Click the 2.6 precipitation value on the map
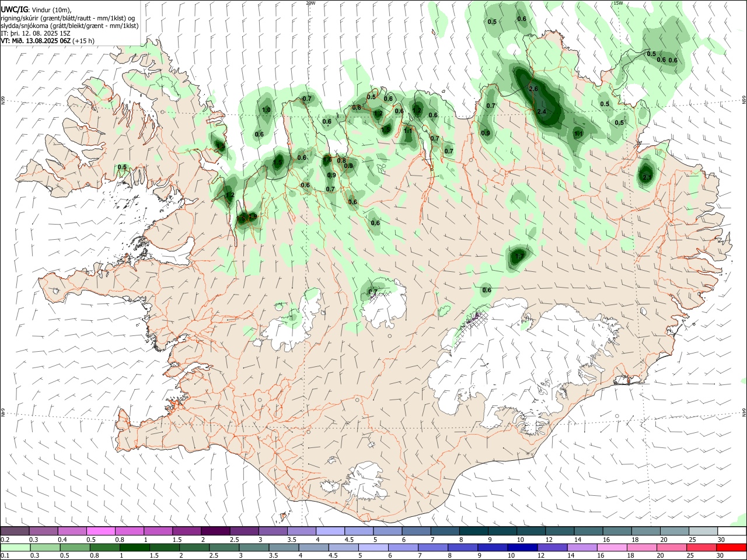Image resolution: width=747 pixels, height=560 pixels. point(533,89)
